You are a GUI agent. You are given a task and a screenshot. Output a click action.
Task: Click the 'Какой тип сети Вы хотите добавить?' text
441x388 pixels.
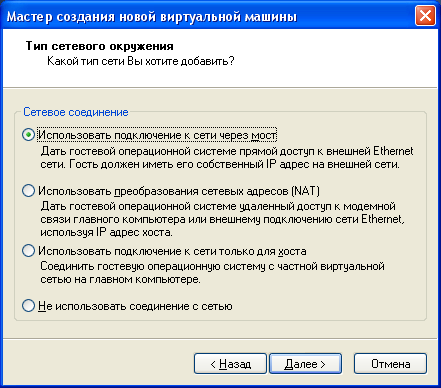click(141, 61)
